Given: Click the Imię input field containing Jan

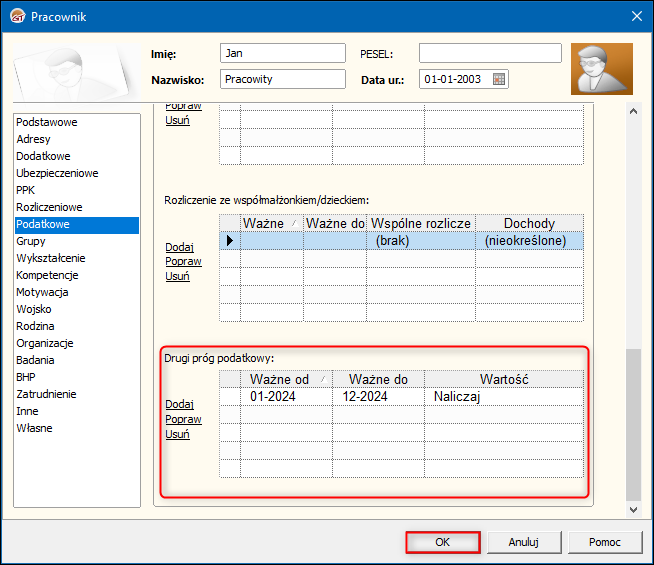Looking at the screenshot, I should click(283, 53).
